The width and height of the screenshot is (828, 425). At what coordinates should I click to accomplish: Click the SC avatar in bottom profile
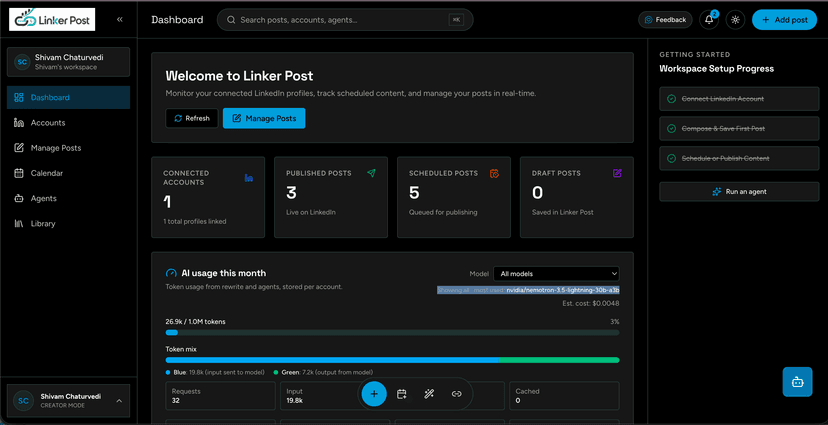coord(23,401)
